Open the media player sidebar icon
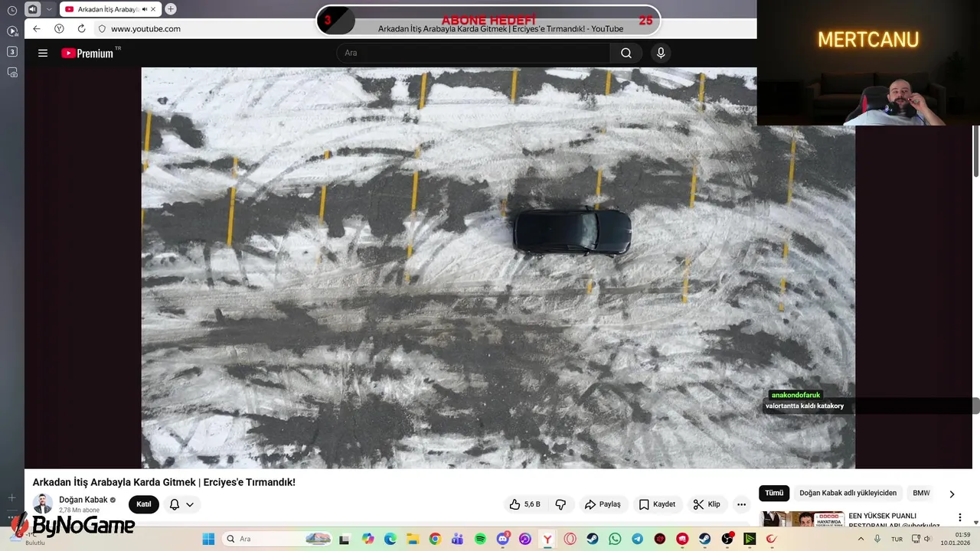The width and height of the screenshot is (980, 551). coord(12,31)
